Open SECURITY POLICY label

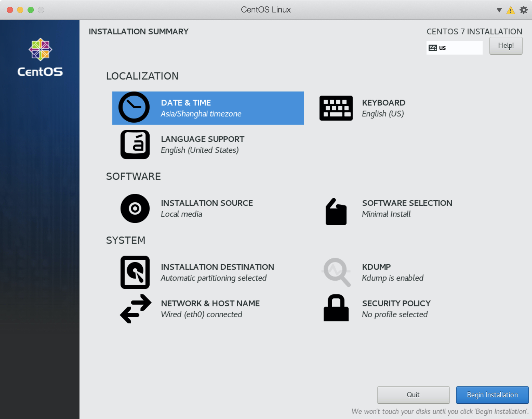tap(396, 303)
